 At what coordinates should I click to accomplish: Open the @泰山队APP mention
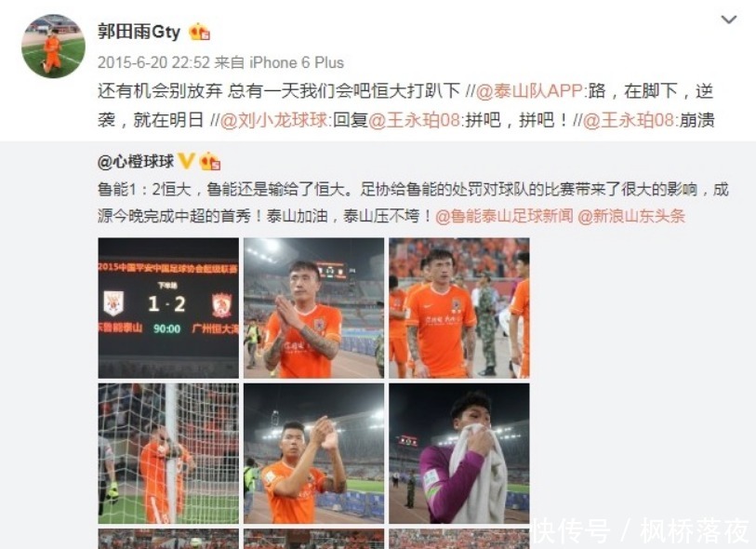tap(529, 91)
